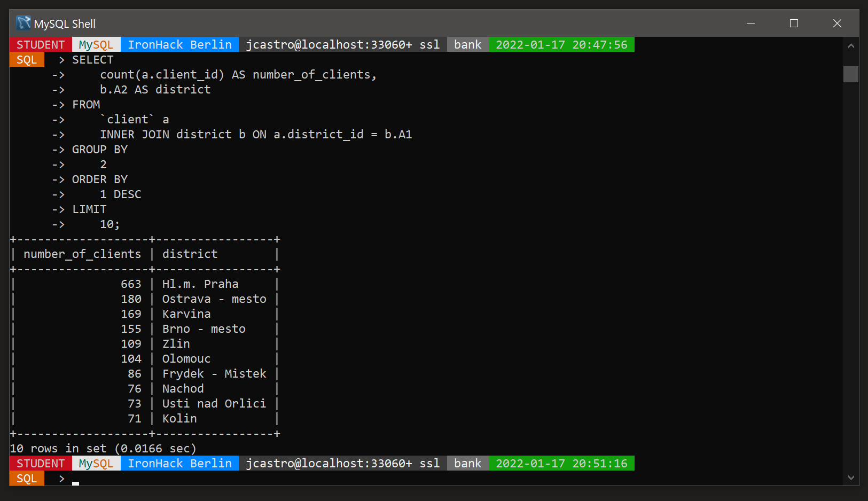Click the SQL badge on the bottom prompt
The height and width of the screenshot is (501, 868).
(x=26, y=478)
